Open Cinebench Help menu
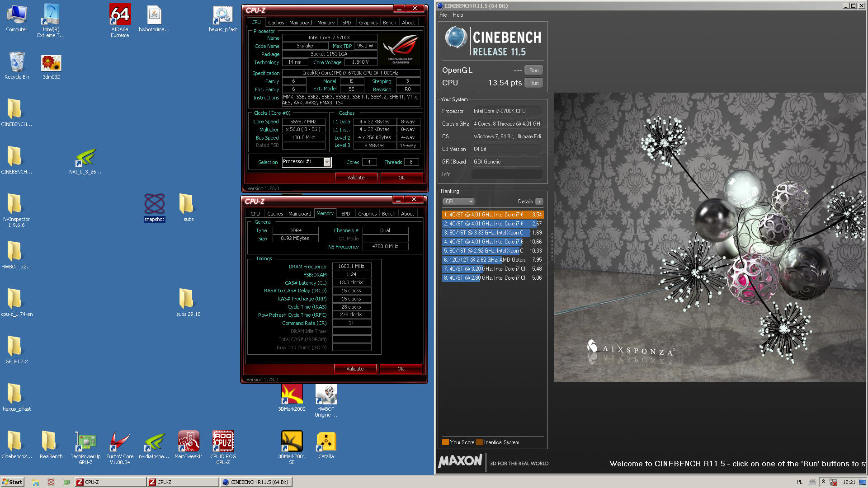Screen dimensions: 868x488 coord(458,15)
